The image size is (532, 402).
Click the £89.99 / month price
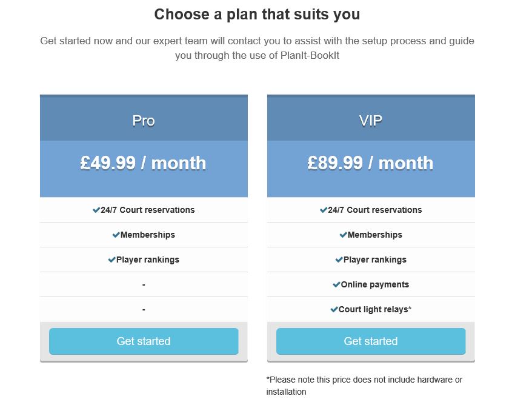pos(370,163)
